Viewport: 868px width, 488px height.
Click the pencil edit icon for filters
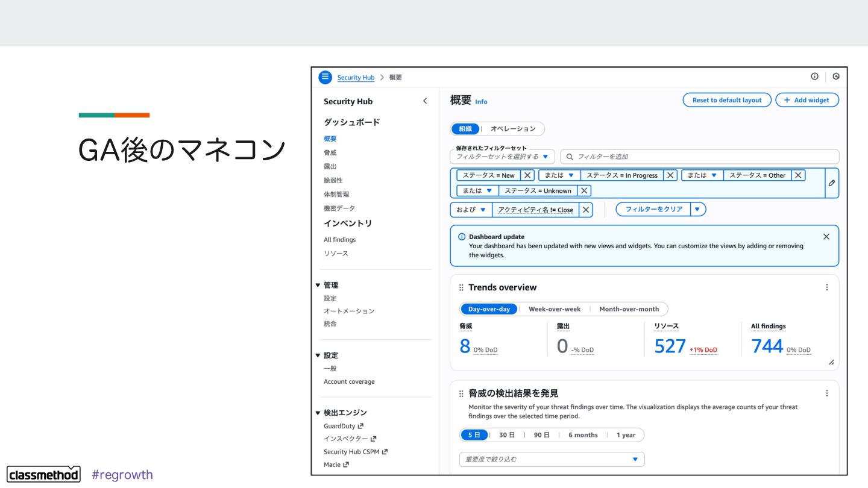[x=832, y=183]
